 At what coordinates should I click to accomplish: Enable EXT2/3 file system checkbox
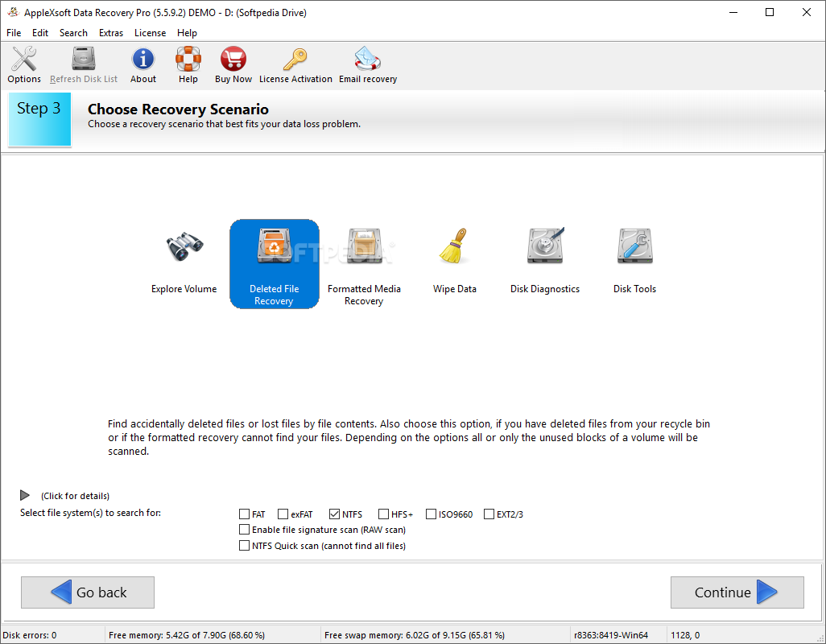tap(489, 514)
